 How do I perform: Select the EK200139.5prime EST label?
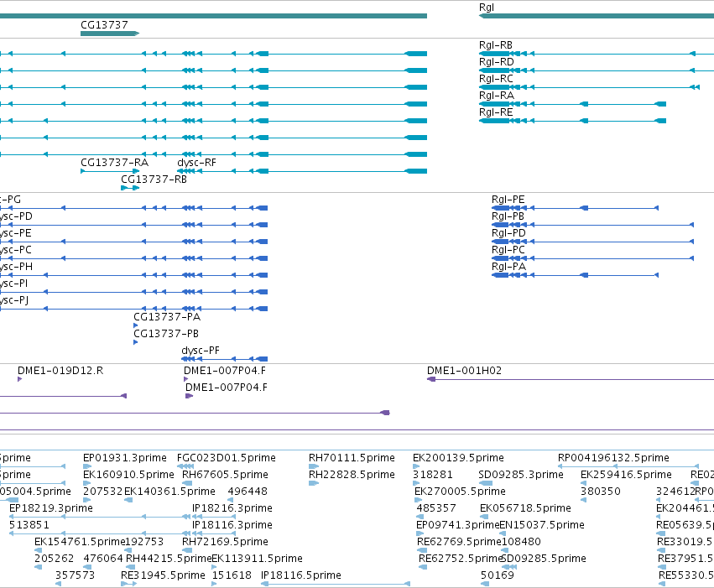(x=458, y=457)
